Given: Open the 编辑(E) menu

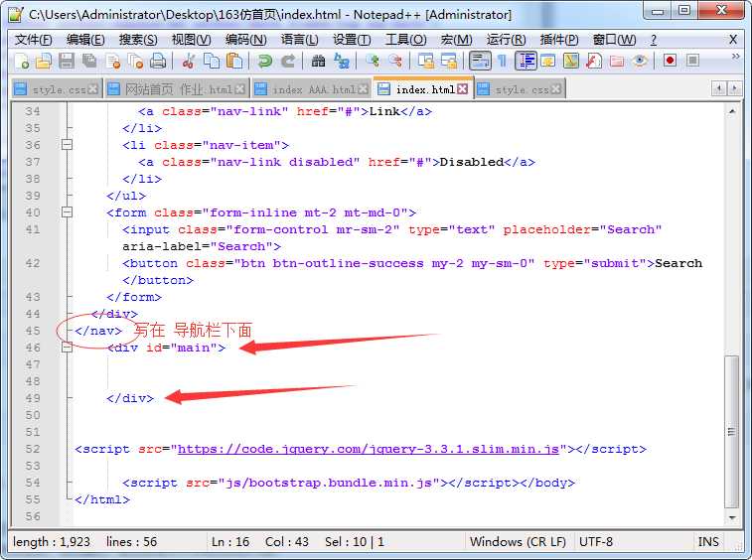Looking at the screenshot, I should [x=85, y=40].
